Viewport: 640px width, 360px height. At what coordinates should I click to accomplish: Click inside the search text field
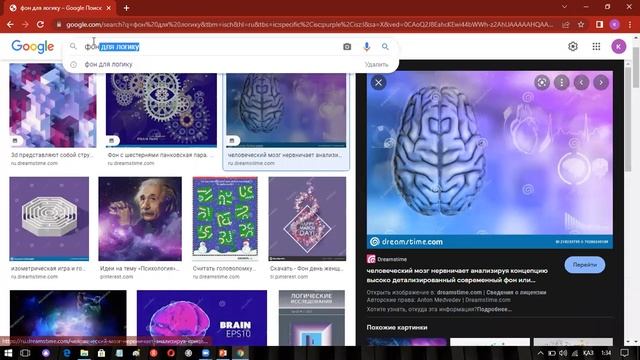pos(212,47)
